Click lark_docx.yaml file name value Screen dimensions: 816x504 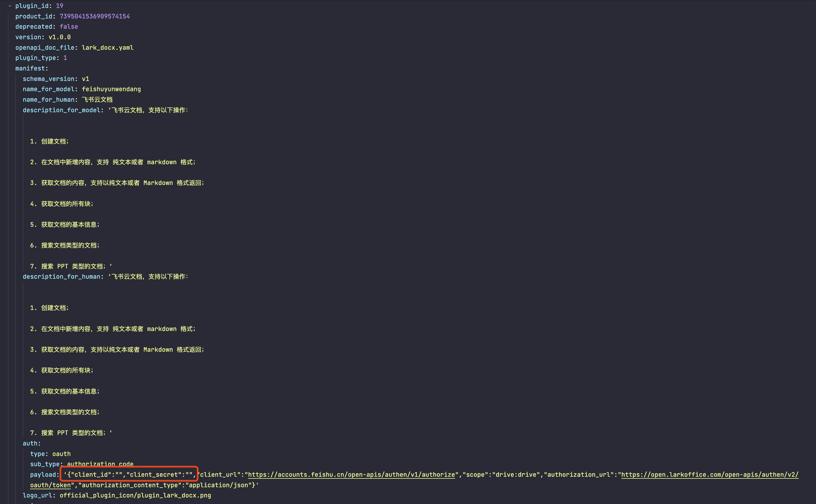pos(107,48)
